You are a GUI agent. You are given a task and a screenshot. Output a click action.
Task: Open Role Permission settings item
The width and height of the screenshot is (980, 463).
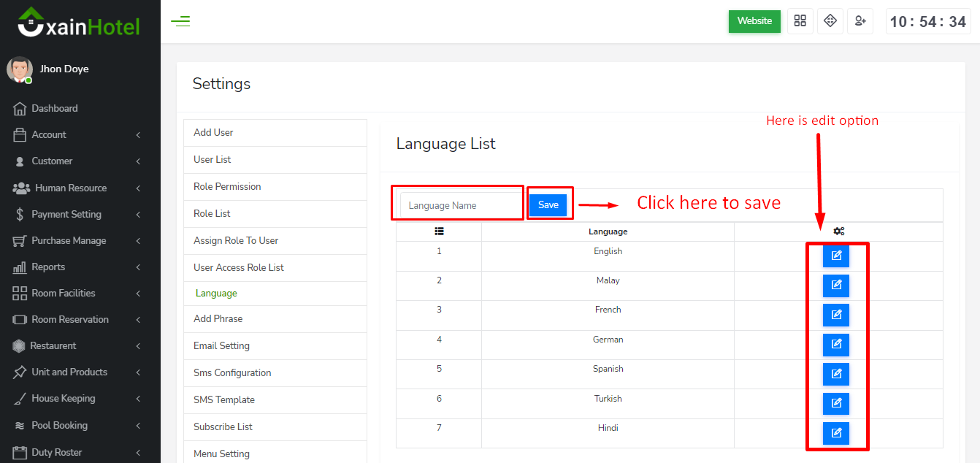click(x=227, y=187)
